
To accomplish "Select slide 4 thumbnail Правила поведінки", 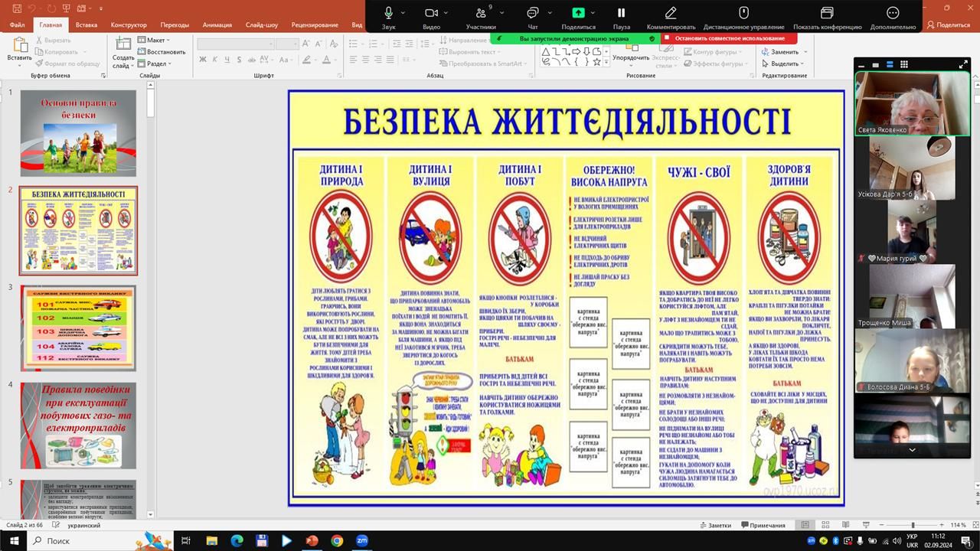I will [78, 425].
